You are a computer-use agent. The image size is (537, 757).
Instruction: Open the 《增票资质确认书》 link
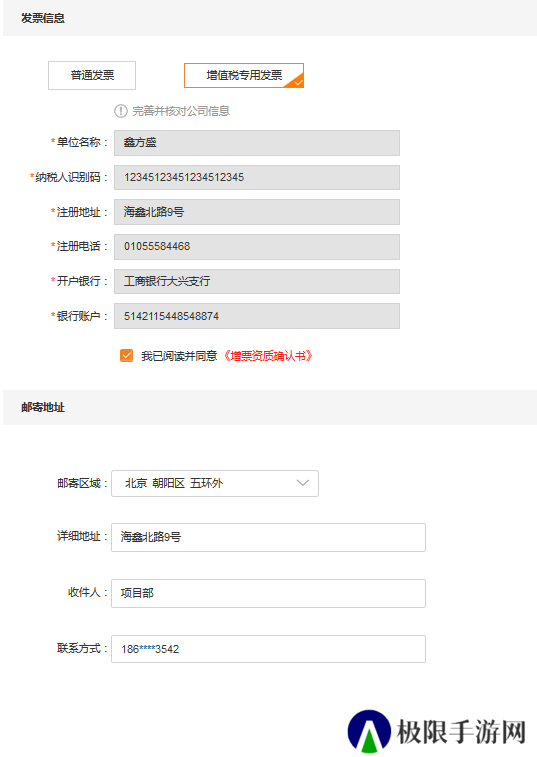point(268,356)
